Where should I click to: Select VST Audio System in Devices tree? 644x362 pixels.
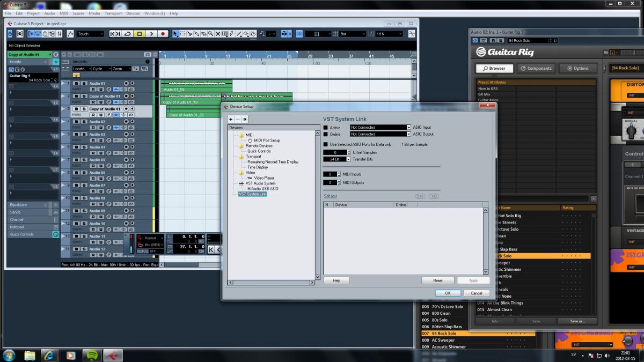pyautogui.click(x=260, y=183)
